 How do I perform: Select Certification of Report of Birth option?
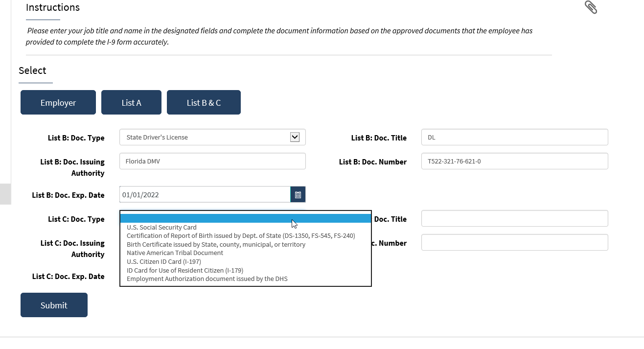246,236
